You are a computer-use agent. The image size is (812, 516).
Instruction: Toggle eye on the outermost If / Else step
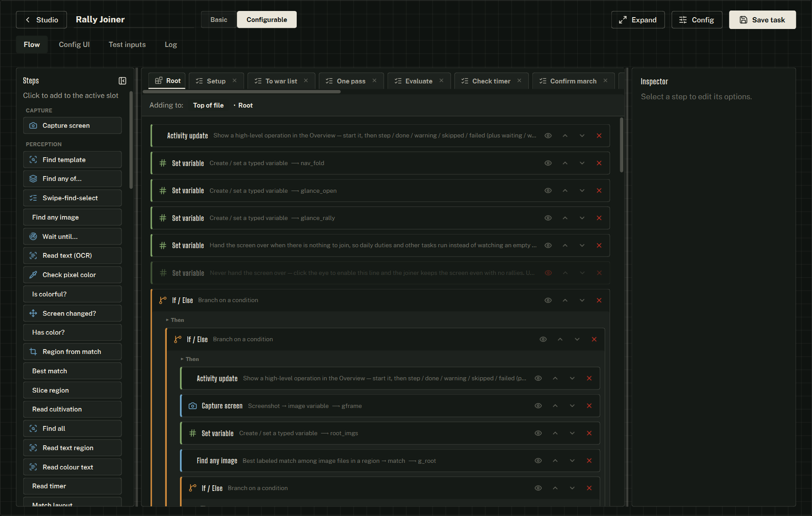pos(548,300)
